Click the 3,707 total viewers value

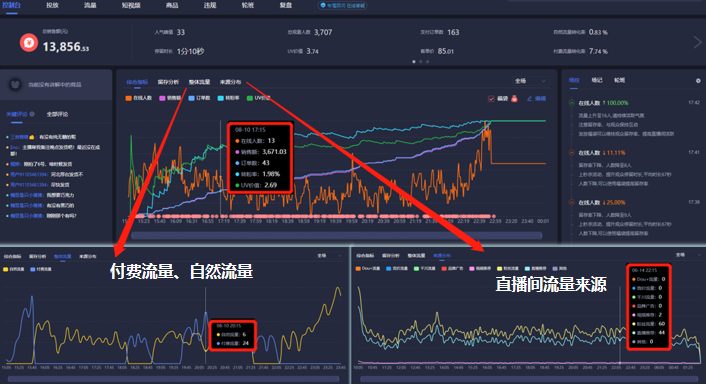323,32
